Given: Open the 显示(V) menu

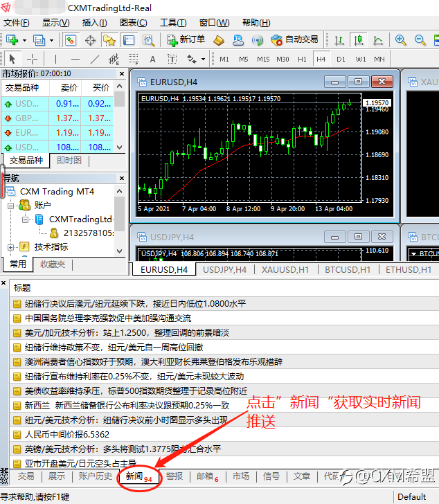Looking at the screenshot, I should coord(55,23).
